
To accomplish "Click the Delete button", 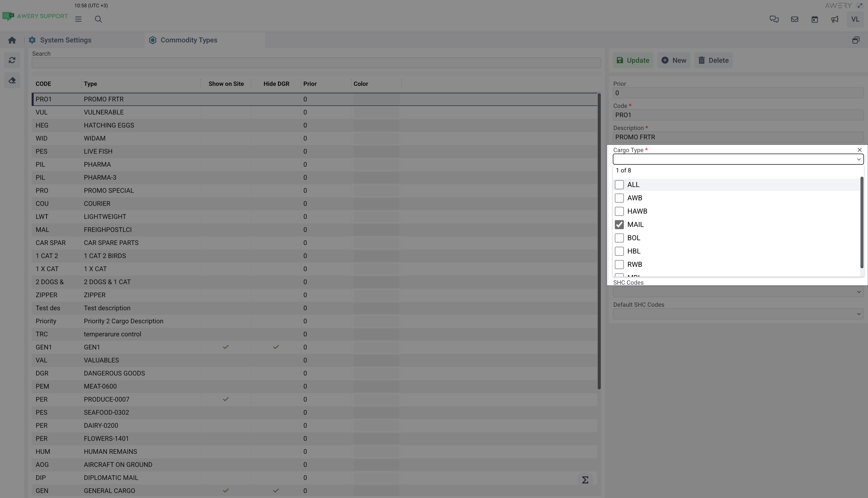I will point(713,60).
